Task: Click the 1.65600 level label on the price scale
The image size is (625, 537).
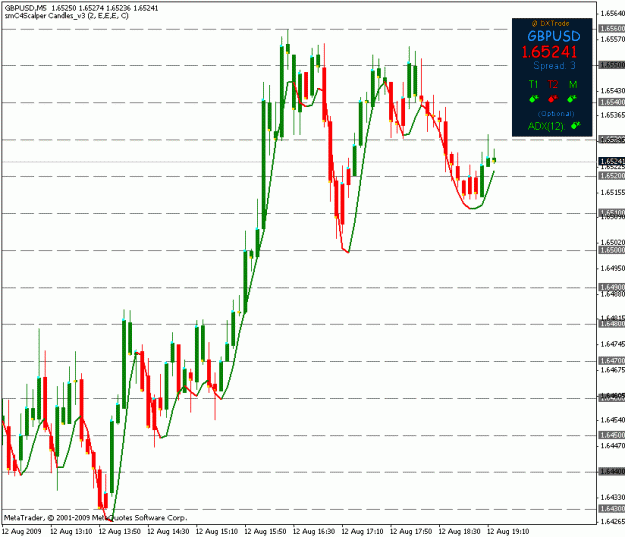Action: (612, 28)
